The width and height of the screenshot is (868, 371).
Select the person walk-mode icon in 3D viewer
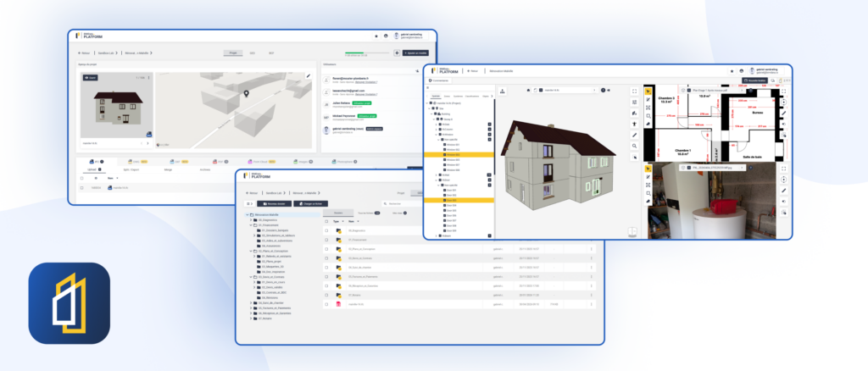634,124
